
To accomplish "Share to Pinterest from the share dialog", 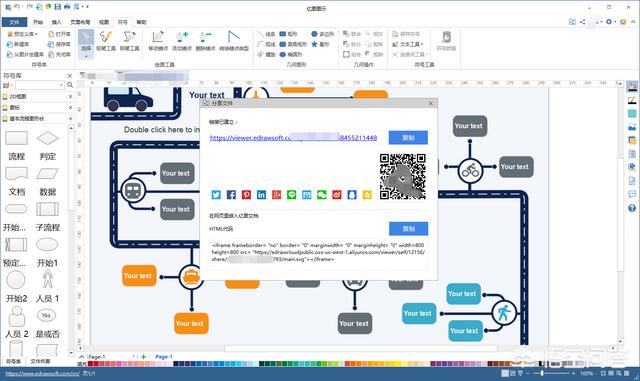I will pos(246,195).
